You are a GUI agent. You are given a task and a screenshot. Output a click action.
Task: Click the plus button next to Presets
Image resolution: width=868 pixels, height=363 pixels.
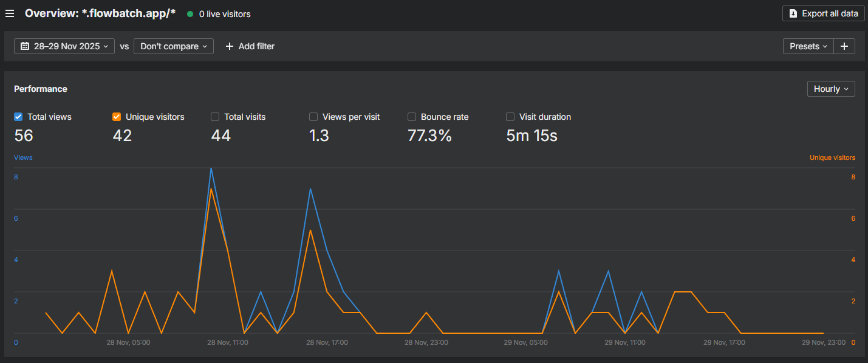tap(844, 46)
